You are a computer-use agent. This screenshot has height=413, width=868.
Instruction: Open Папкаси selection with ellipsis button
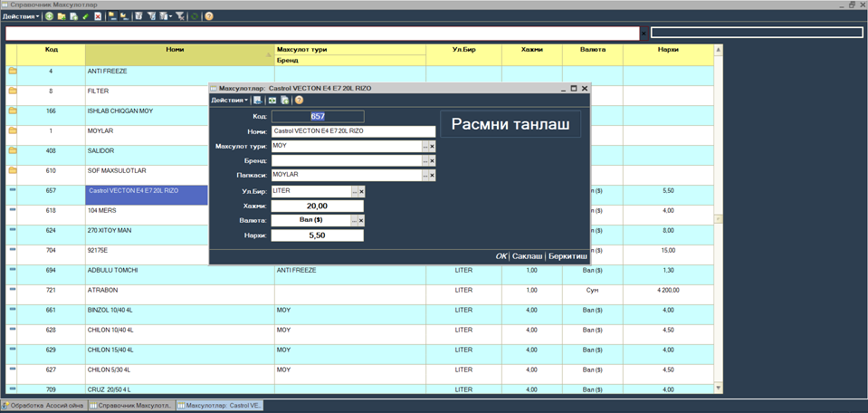coord(424,175)
